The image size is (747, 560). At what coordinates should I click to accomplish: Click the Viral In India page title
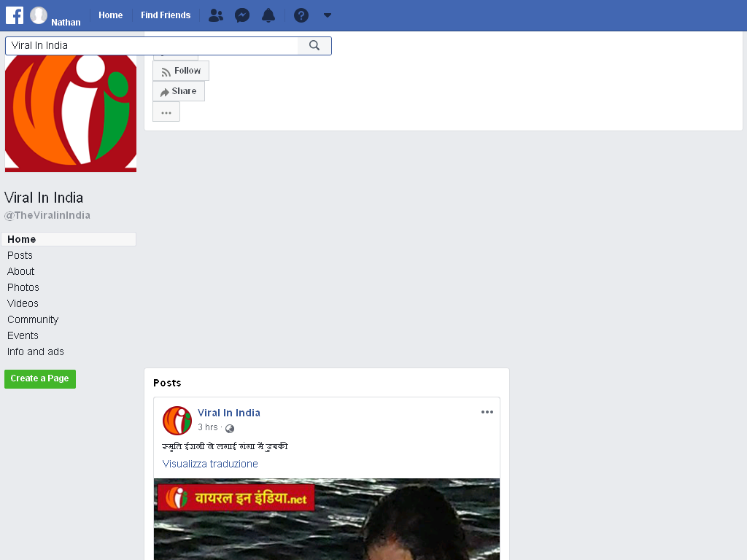[44, 198]
